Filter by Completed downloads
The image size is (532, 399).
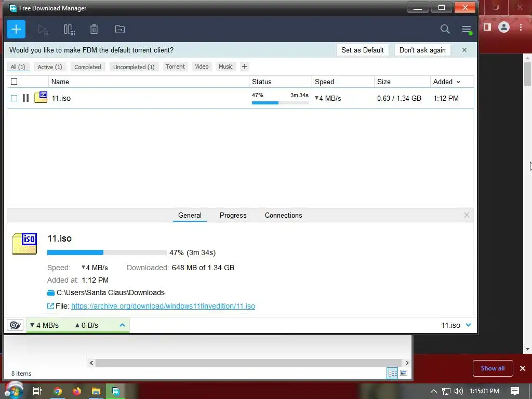(87, 67)
